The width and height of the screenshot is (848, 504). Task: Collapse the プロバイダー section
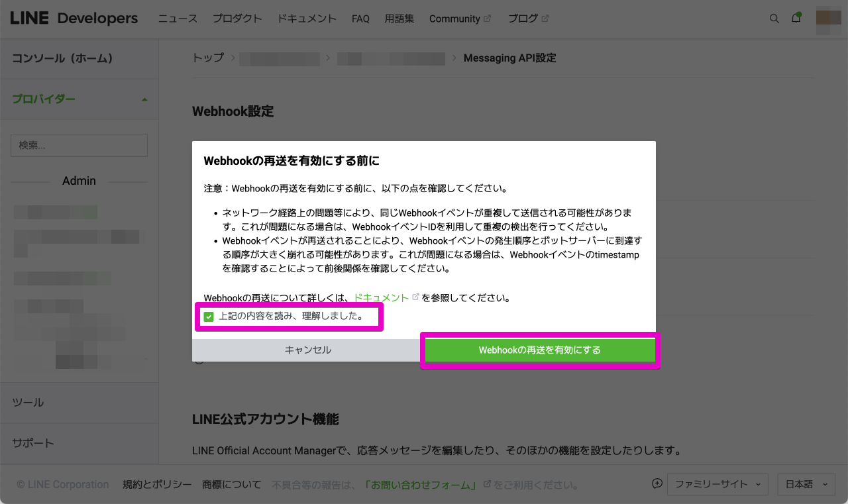tap(79, 99)
